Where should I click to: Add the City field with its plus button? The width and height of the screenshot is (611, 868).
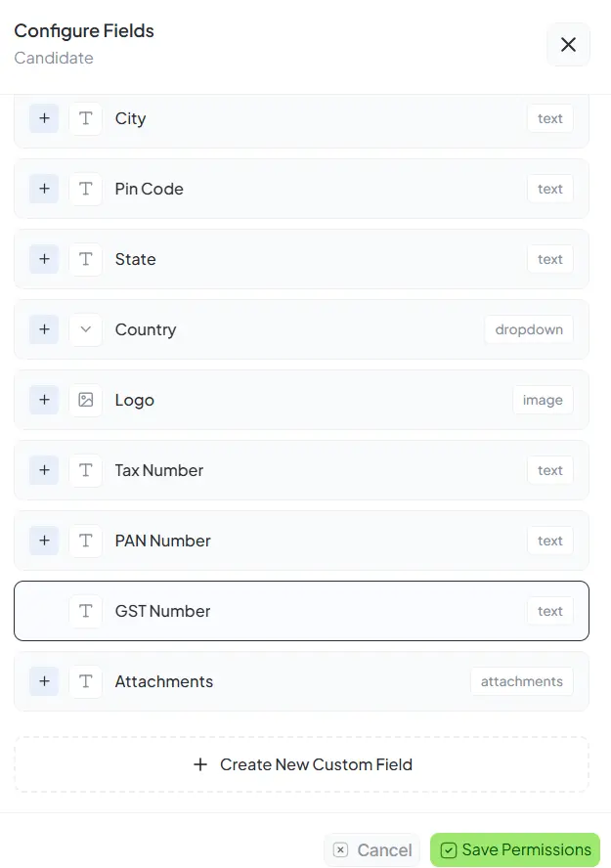click(x=43, y=118)
